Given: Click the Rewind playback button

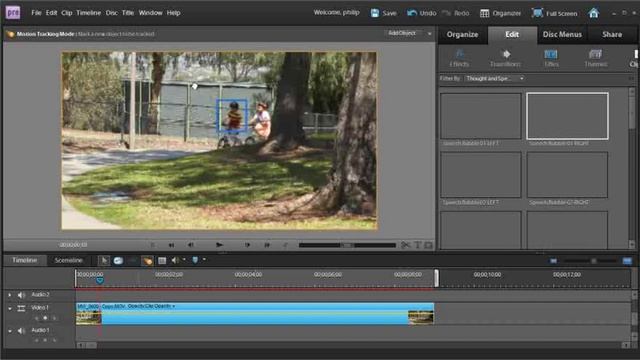Looking at the screenshot, I should (171, 245).
